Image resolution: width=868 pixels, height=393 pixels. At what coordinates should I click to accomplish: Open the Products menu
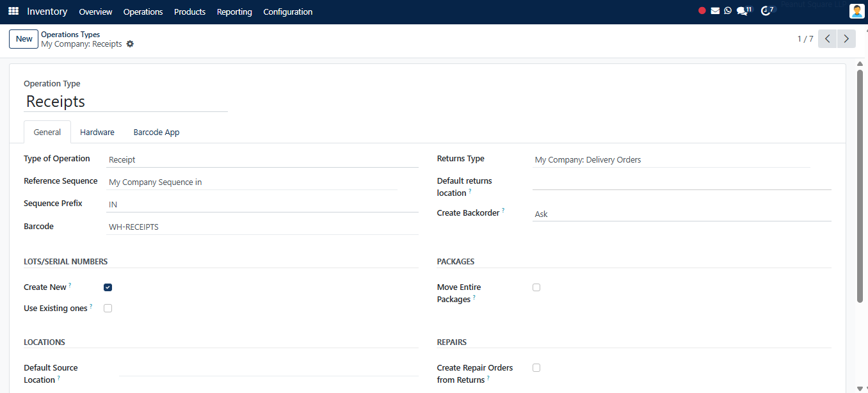[x=189, y=12]
